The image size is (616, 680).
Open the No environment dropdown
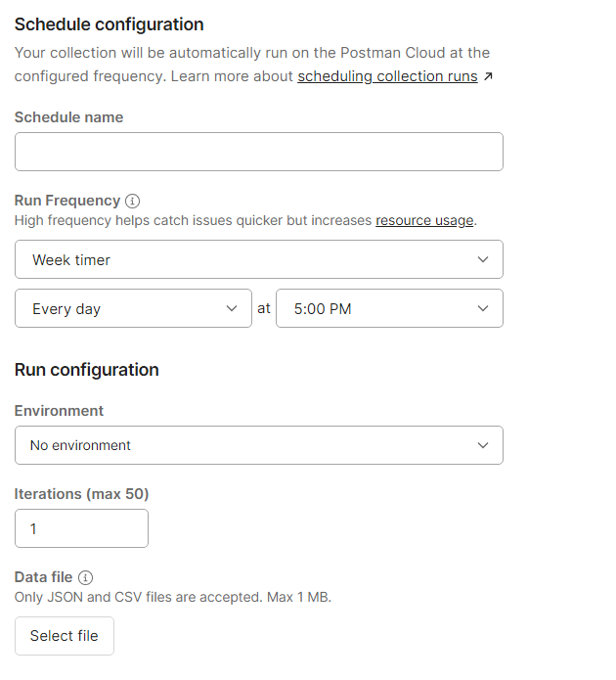pos(259,445)
